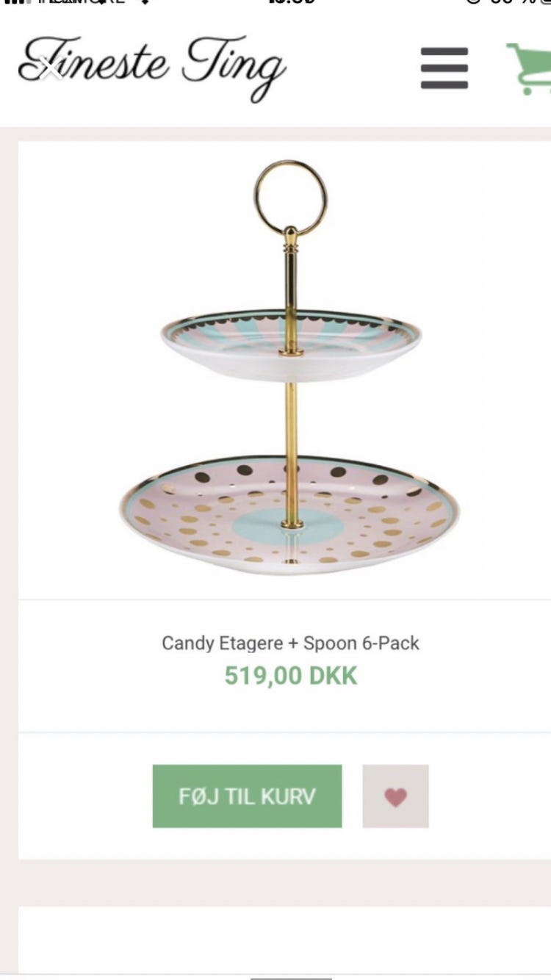551x980 pixels.
Task: Tap the carrier name in status bar
Action: coord(81,2)
